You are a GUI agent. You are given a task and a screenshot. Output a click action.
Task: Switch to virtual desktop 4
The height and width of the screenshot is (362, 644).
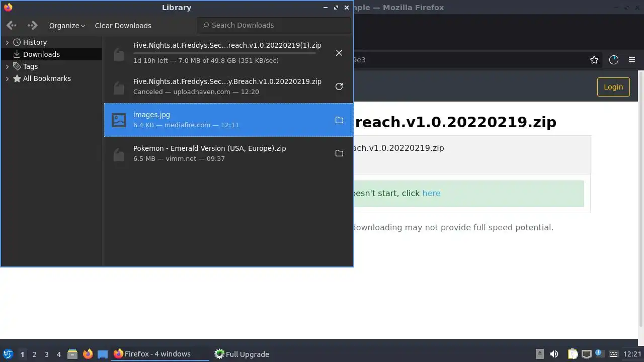58,354
